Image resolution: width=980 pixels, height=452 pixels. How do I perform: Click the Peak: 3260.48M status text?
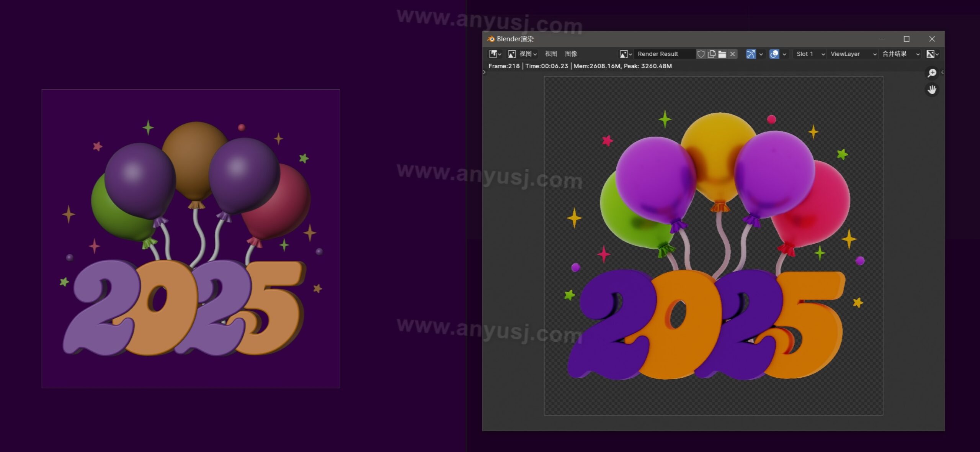tap(648, 66)
